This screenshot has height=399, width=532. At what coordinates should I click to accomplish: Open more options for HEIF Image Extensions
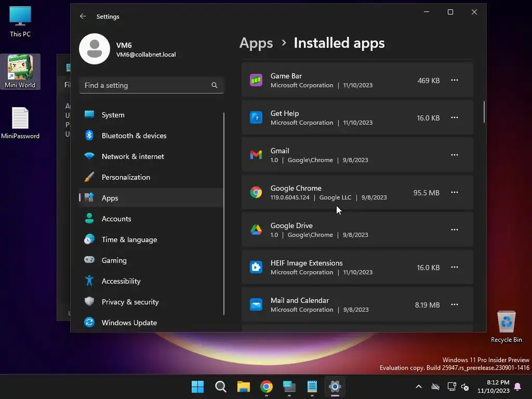tap(455, 267)
